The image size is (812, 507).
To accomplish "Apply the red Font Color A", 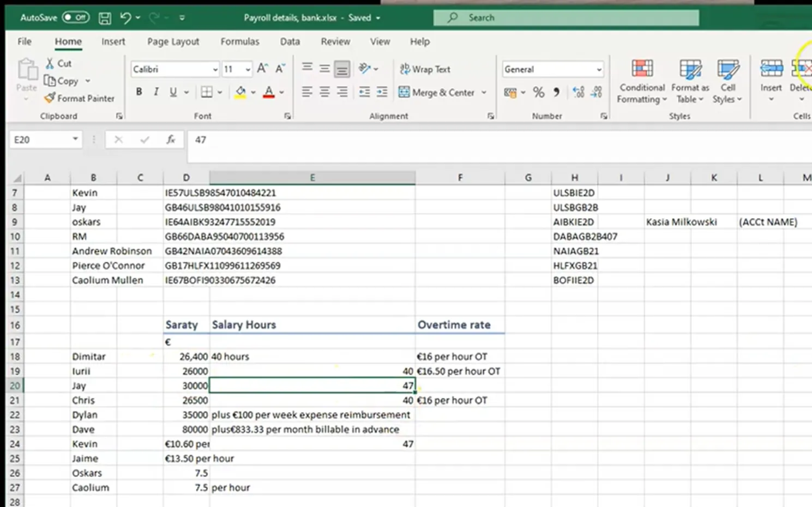I will coord(268,92).
